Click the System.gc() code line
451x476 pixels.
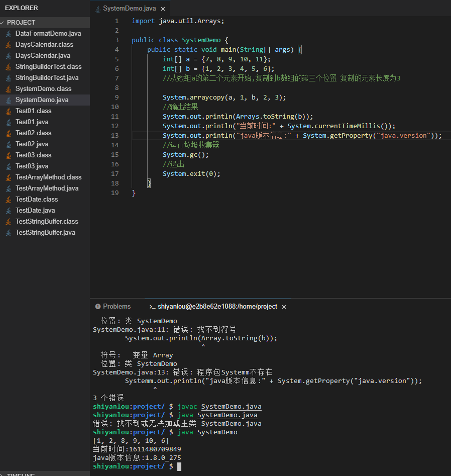point(186,155)
